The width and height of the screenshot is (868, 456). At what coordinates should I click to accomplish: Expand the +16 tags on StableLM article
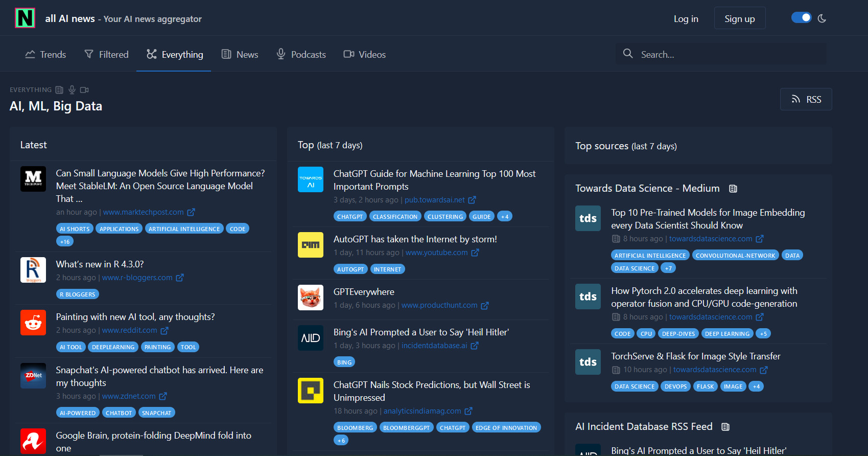65,241
